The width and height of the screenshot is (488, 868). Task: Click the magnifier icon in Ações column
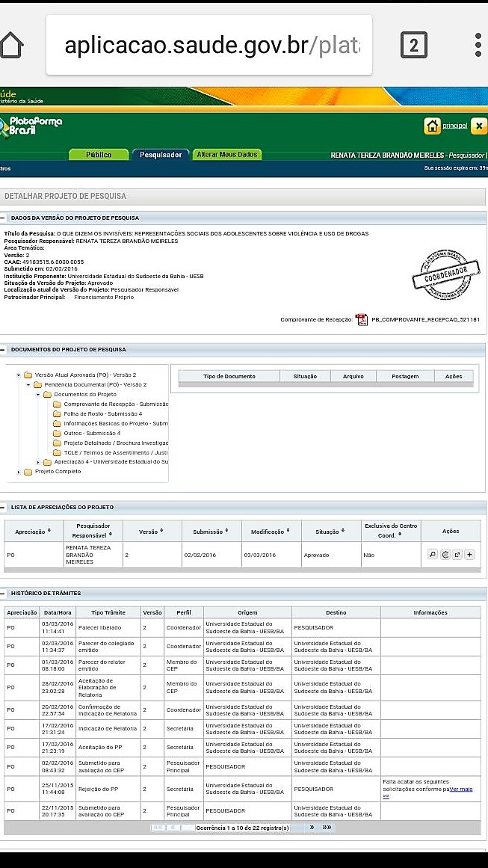tap(432, 555)
